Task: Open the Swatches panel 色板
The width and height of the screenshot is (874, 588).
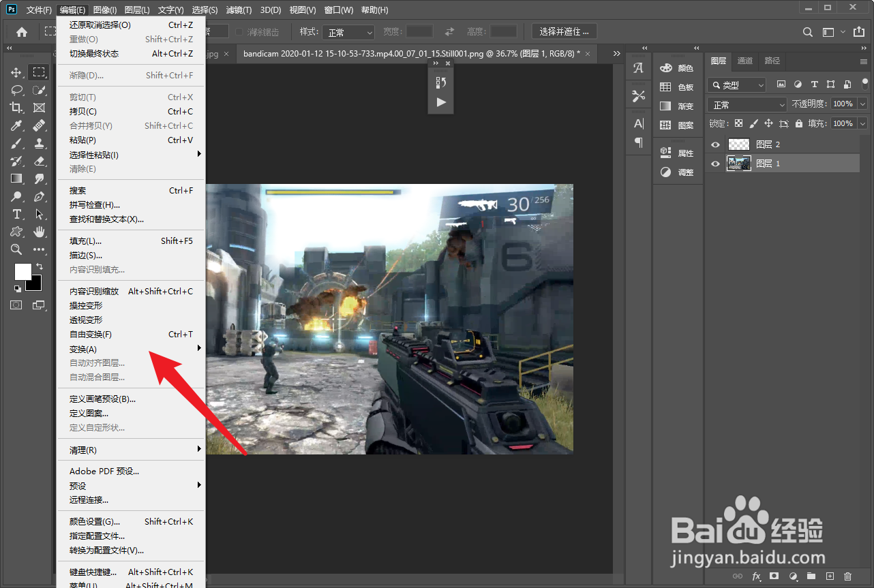Action: click(677, 87)
